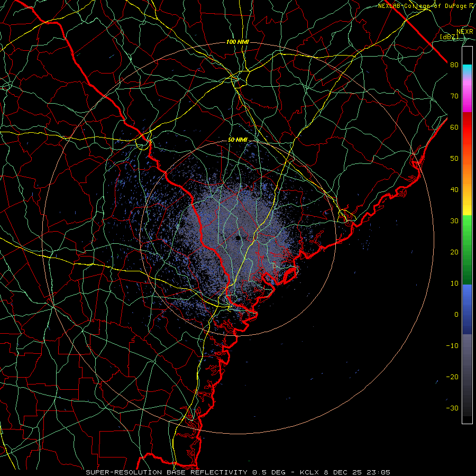Click the '-10' value on the color scale

coord(452,346)
